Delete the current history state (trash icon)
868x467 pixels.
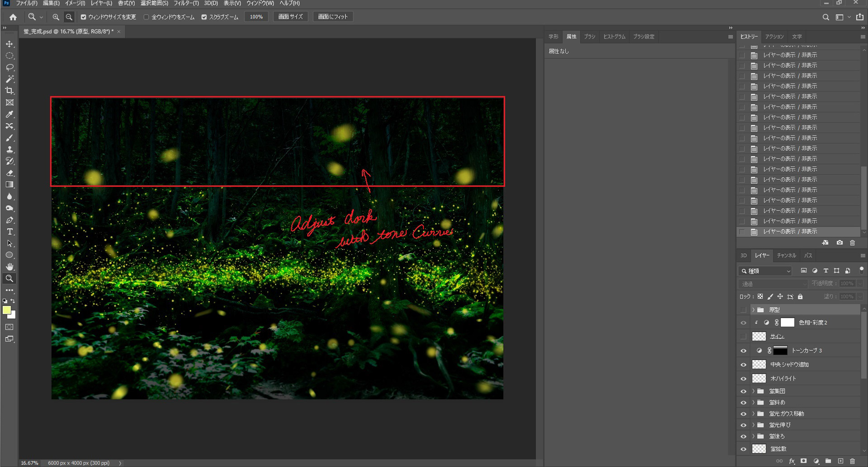852,243
